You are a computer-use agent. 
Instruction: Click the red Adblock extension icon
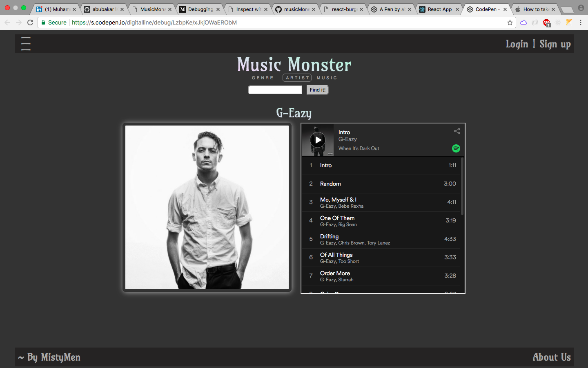(546, 23)
